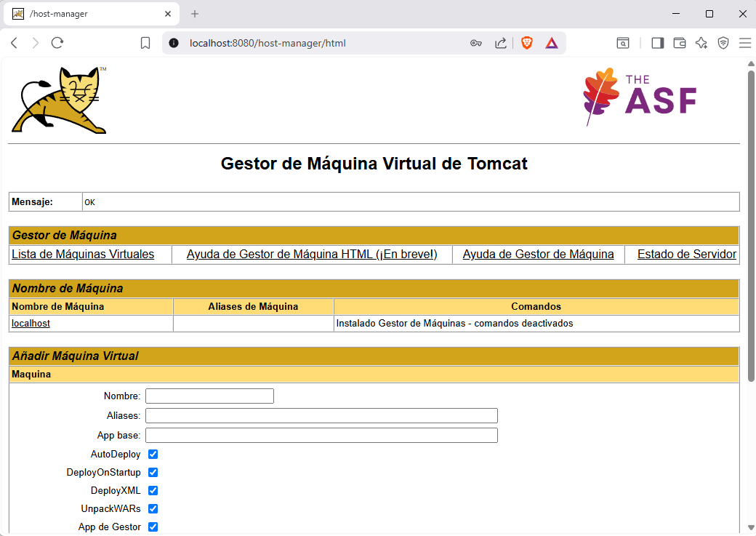The width and height of the screenshot is (756, 536).
Task: Select the /host-manager tab
Action: pos(92,14)
